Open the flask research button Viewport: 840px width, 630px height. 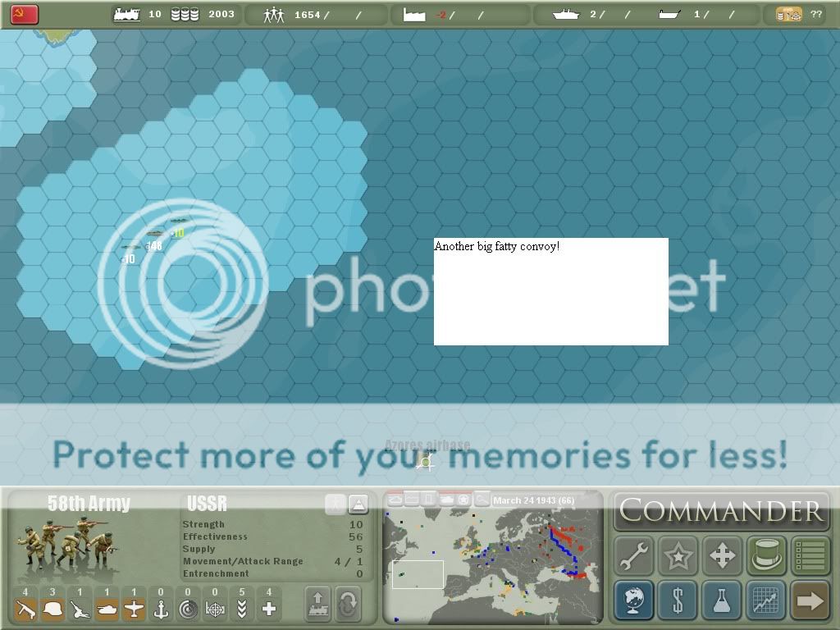point(722,600)
